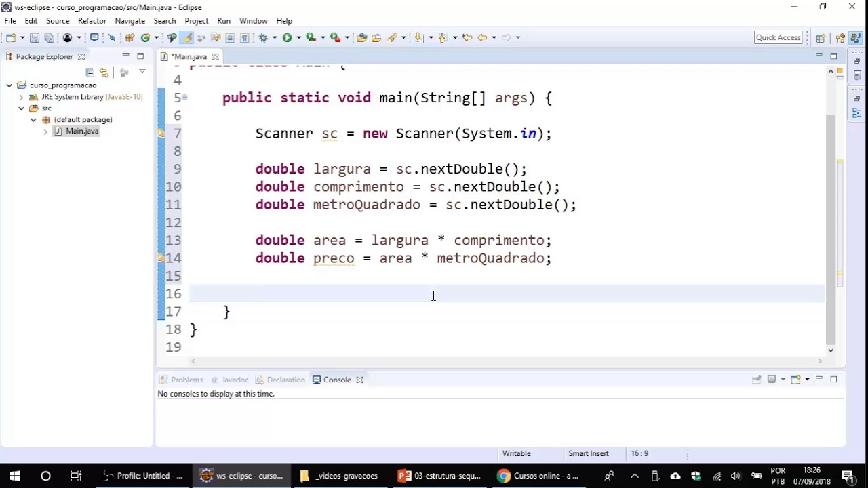Open the Window menu
The image size is (868, 488).
(x=253, y=21)
